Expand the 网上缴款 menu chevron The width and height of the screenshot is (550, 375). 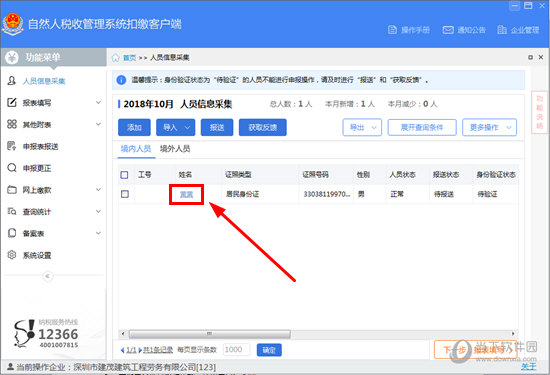click(x=99, y=190)
